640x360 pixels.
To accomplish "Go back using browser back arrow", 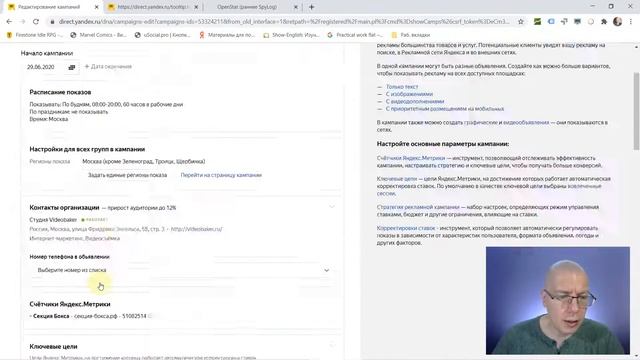I will 9,22.
